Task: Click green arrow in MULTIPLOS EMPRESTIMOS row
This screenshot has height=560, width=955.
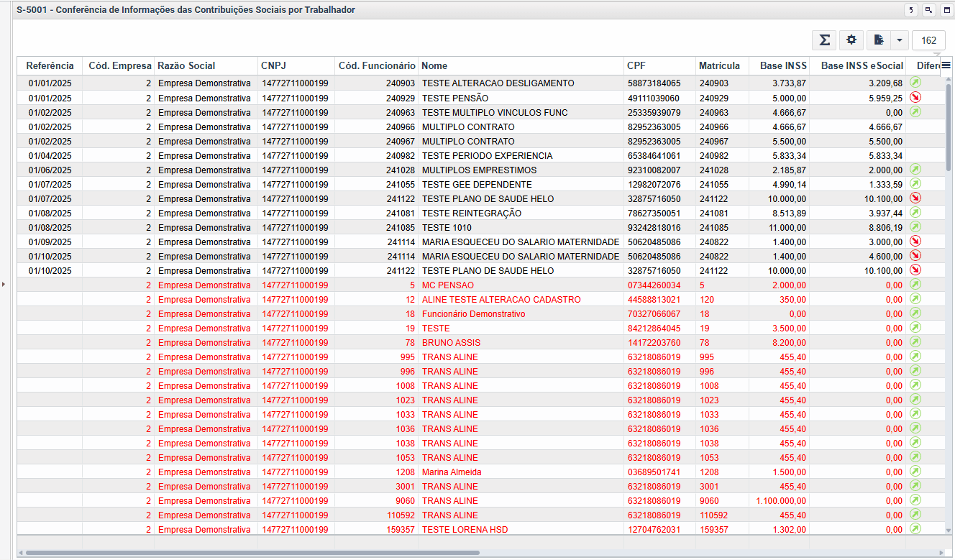Action: click(x=915, y=169)
